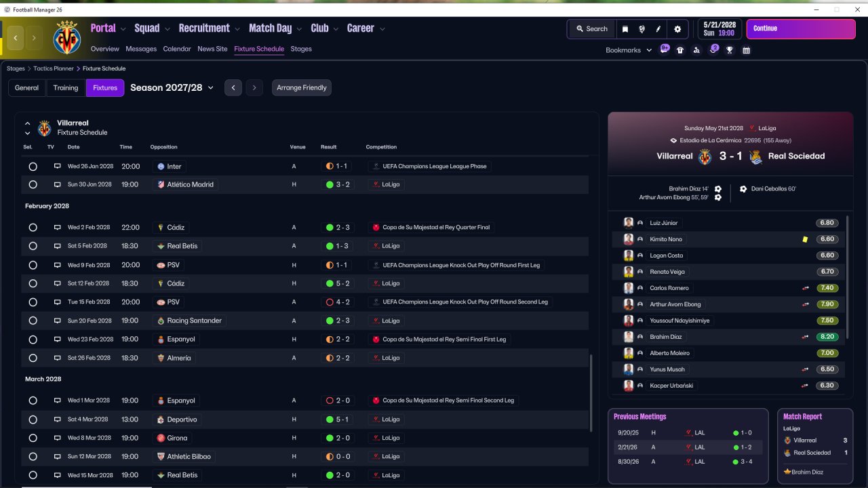Click the Villarreal club crest in the header
The height and width of the screenshot is (488, 868).
(x=66, y=37)
